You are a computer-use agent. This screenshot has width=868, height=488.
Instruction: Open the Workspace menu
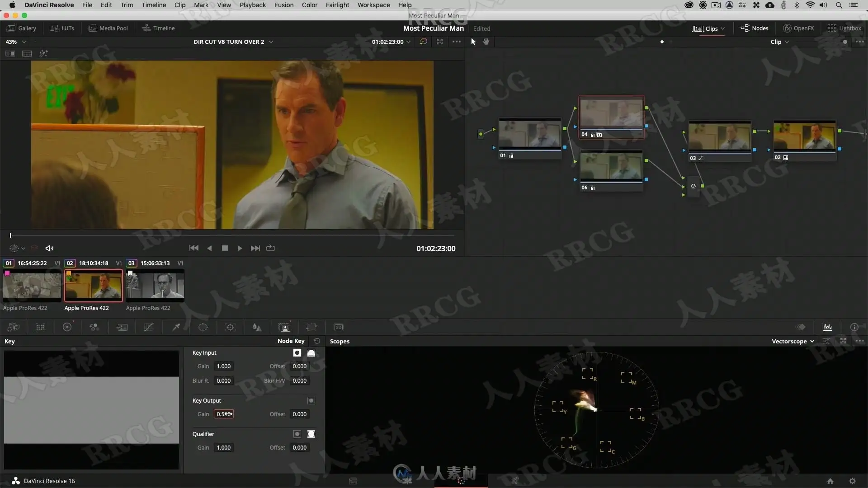click(x=373, y=5)
